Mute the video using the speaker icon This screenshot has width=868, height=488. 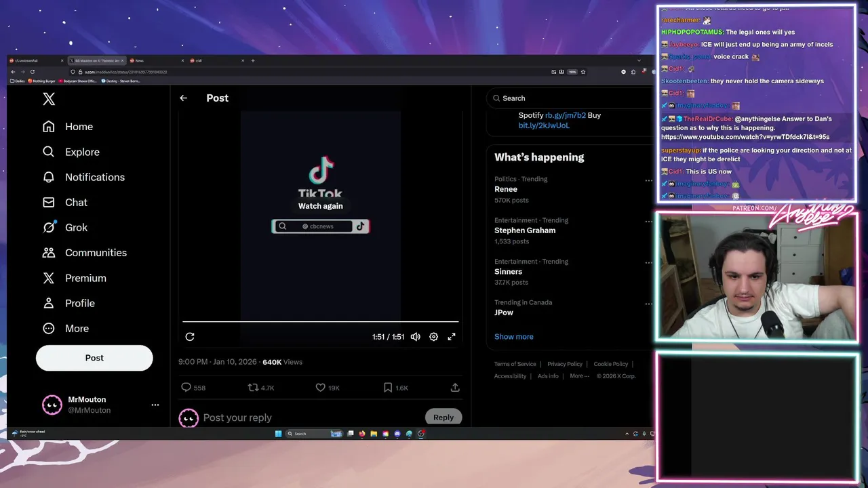point(415,337)
